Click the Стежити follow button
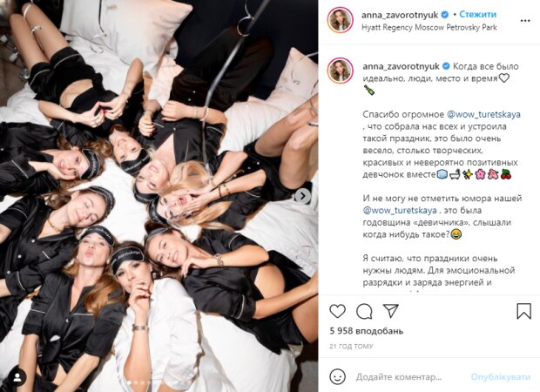The image size is (540, 392). pos(477,15)
